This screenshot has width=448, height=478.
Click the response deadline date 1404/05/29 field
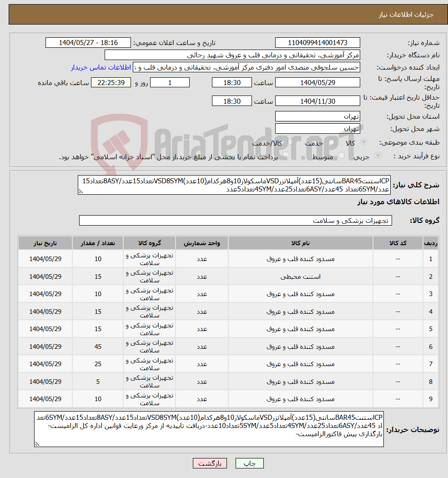pyautogui.click(x=317, y=83)
